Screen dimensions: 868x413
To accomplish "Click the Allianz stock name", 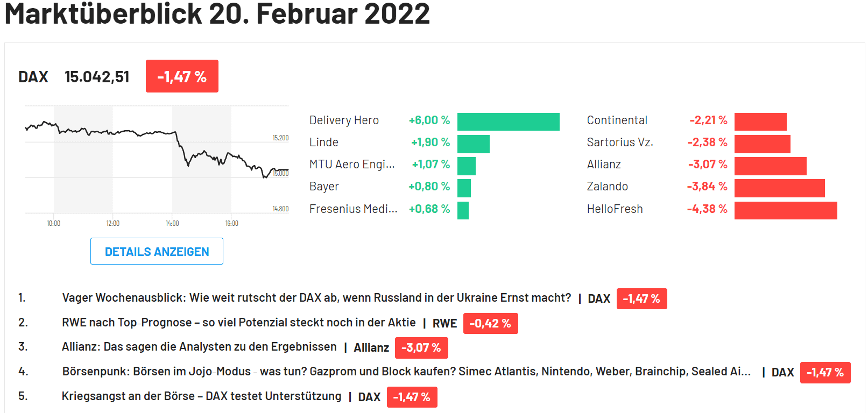I will (x=604, y=164).
